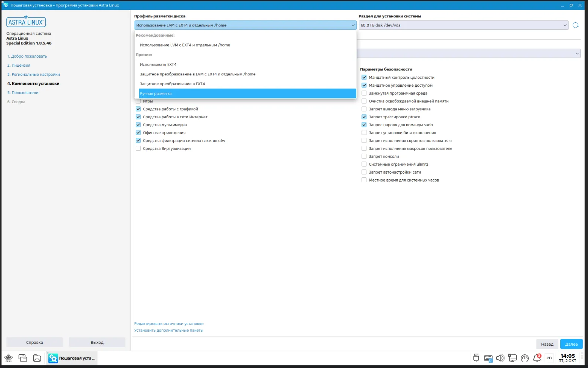Open the USB removable devices tray icon

click(x=476, y=358)
